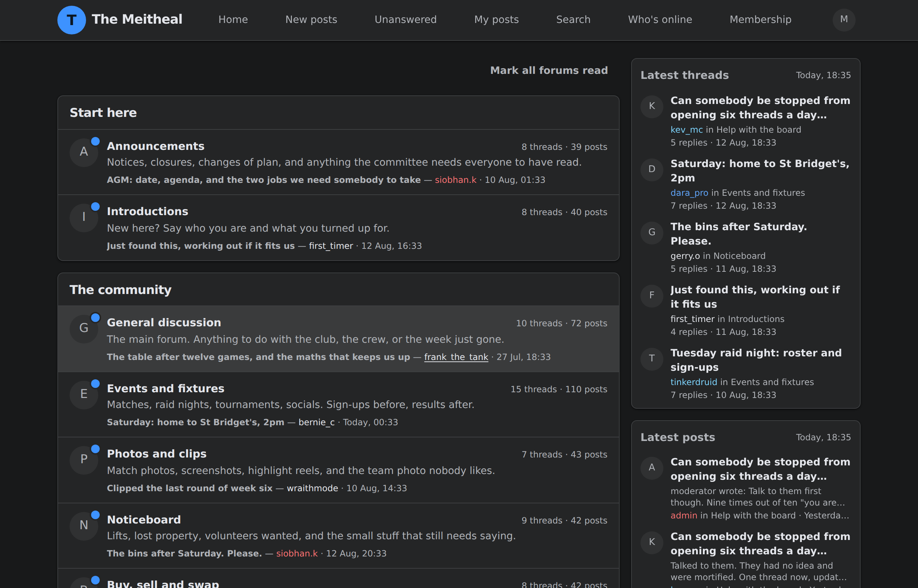
Task: Click the blue T site logo
Action: pos(71,20)
